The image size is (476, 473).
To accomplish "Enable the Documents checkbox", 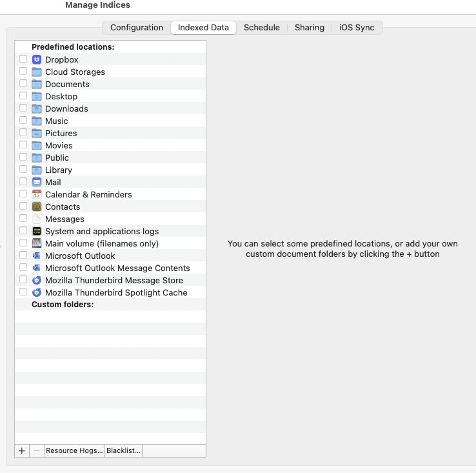I will [23, 84].
